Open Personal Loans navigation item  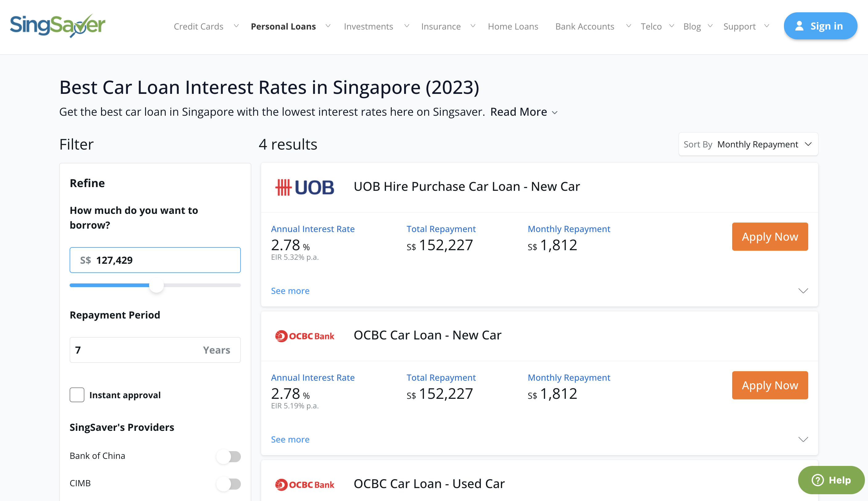(283, 26)
